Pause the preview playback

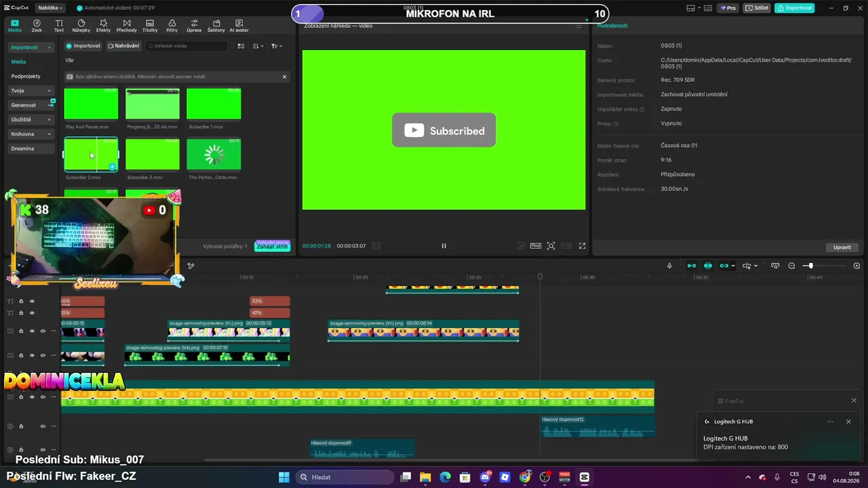[x=444, y=246]
